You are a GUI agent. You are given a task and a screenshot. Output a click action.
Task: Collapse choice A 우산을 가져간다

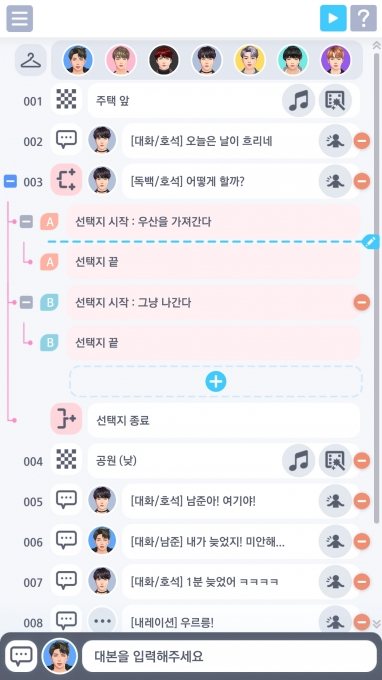point(26,222)
